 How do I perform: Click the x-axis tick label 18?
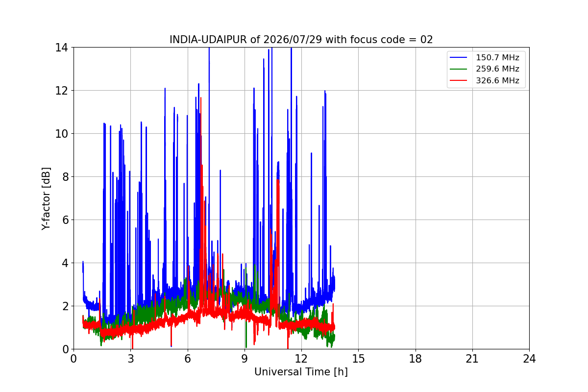click(x=416, y=359)
